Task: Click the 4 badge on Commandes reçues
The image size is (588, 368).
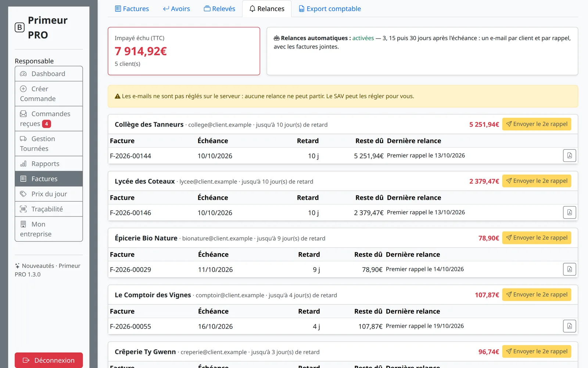Action: click(x=47, y=124)
